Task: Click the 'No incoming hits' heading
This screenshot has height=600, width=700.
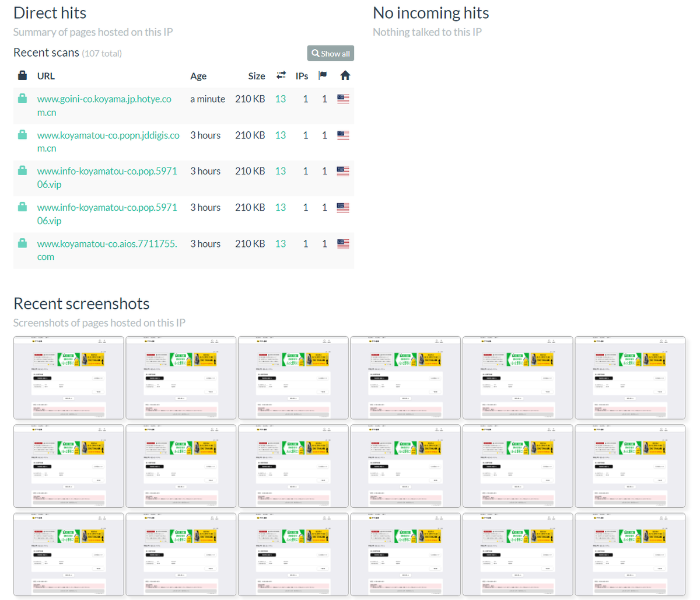Action: [x=431, y=13]
